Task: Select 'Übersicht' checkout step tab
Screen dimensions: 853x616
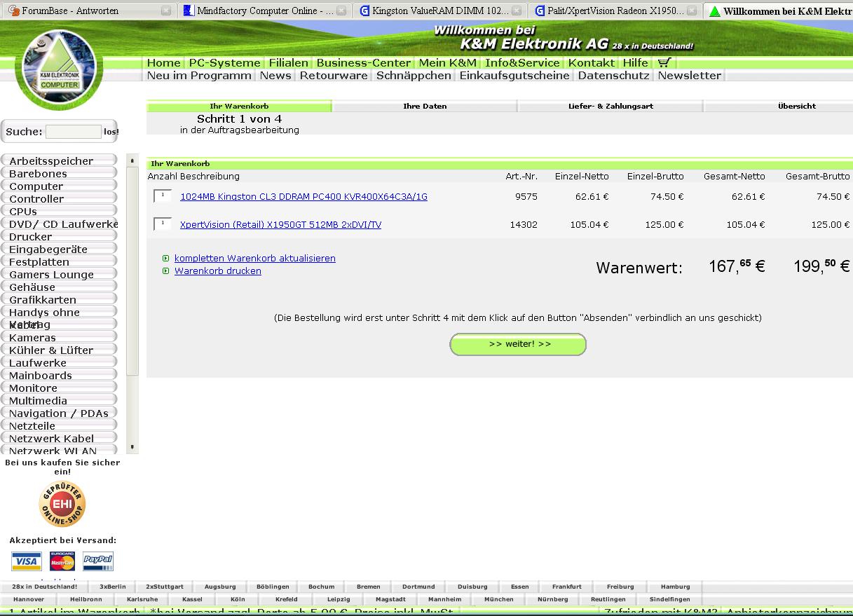Action: click(797, 107)
